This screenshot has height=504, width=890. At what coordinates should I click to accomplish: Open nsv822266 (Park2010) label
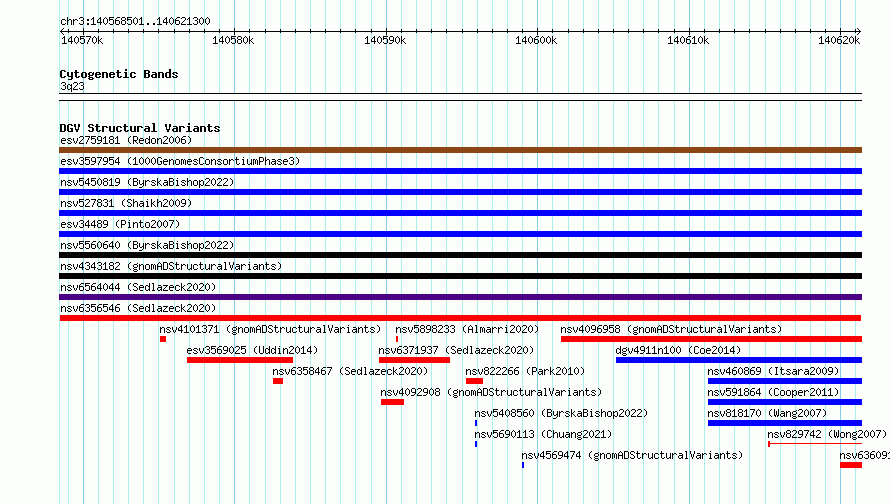[x=525, y=371]
